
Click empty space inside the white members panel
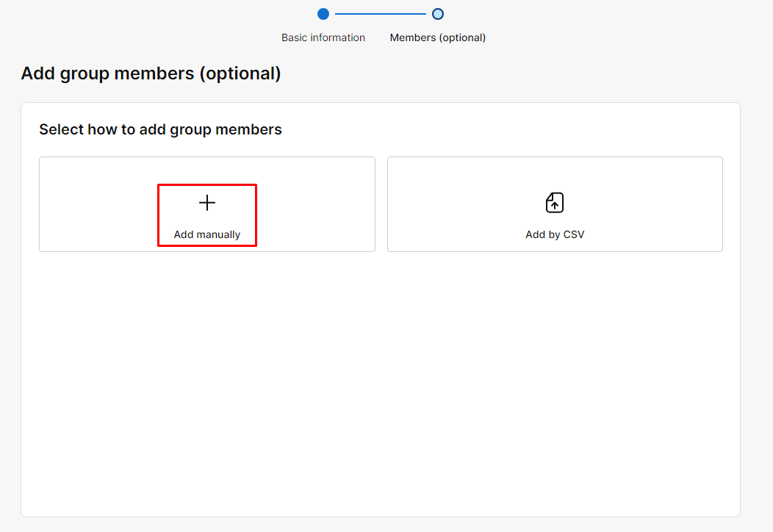point(381,382)
